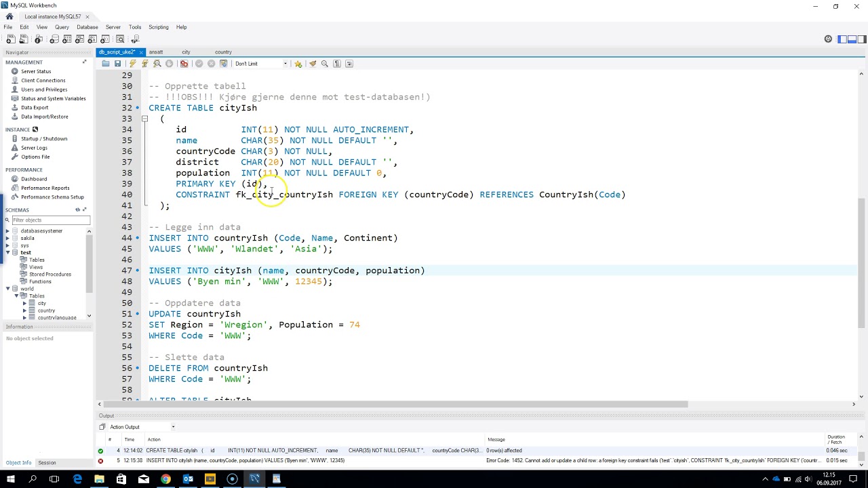The height and width of the screenshot is (488, 868).
Task: Toggle the bottom output panel visibility
Action: tap(852, 39)
